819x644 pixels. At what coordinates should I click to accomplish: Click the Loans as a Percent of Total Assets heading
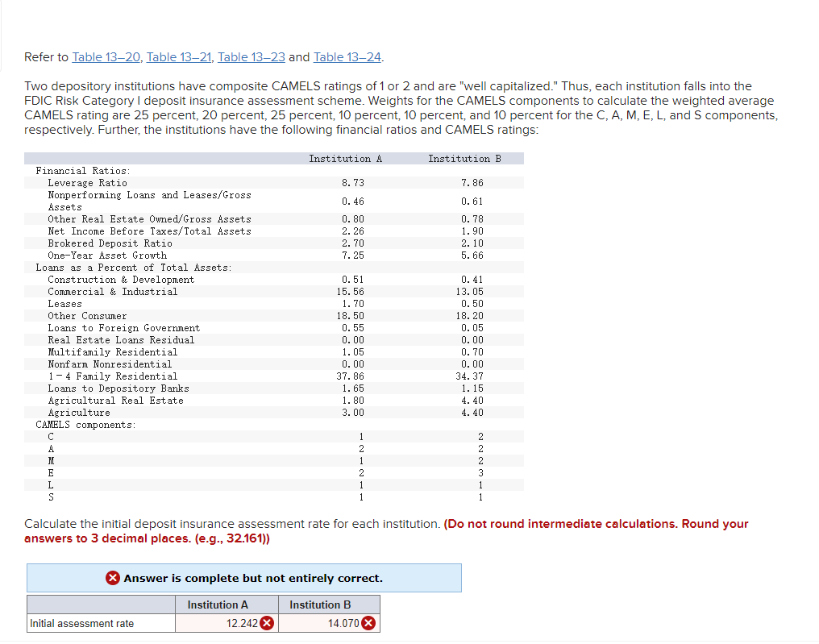pos(134,268)
